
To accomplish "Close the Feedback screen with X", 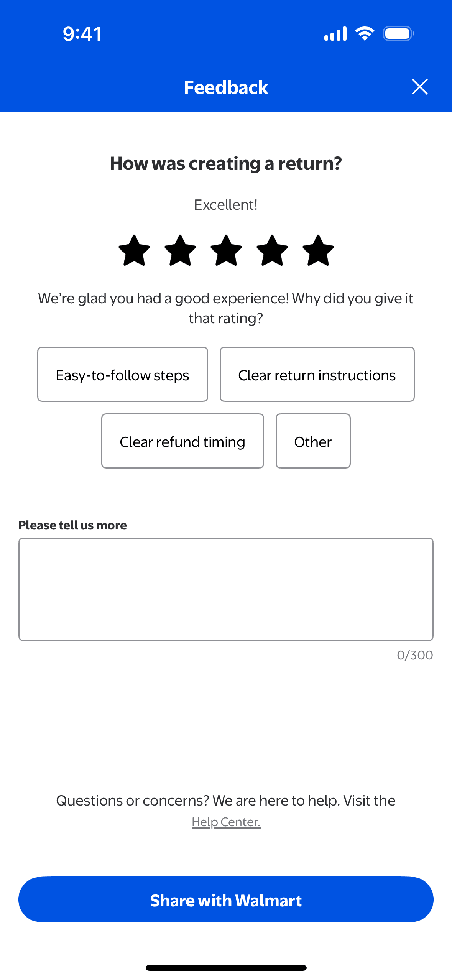I will click(419, 87).
